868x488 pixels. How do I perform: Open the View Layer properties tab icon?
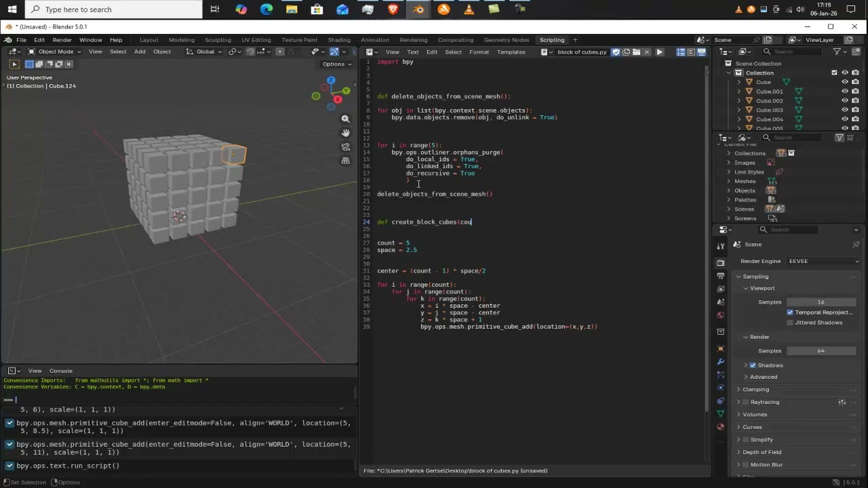pyautogui.click(x=720, y=289)
